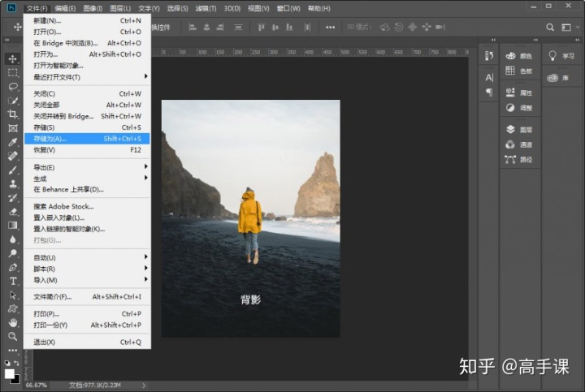The height and width of the screenshot is (392, 585).
Task: Select the Dodge tool
Action: [13, 253]
